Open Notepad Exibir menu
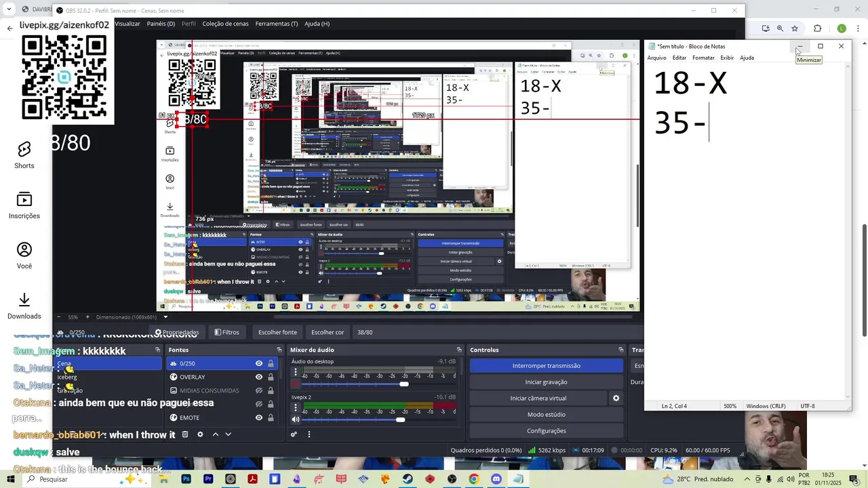This screenshot has height=488, width=868. pos(727,58)
